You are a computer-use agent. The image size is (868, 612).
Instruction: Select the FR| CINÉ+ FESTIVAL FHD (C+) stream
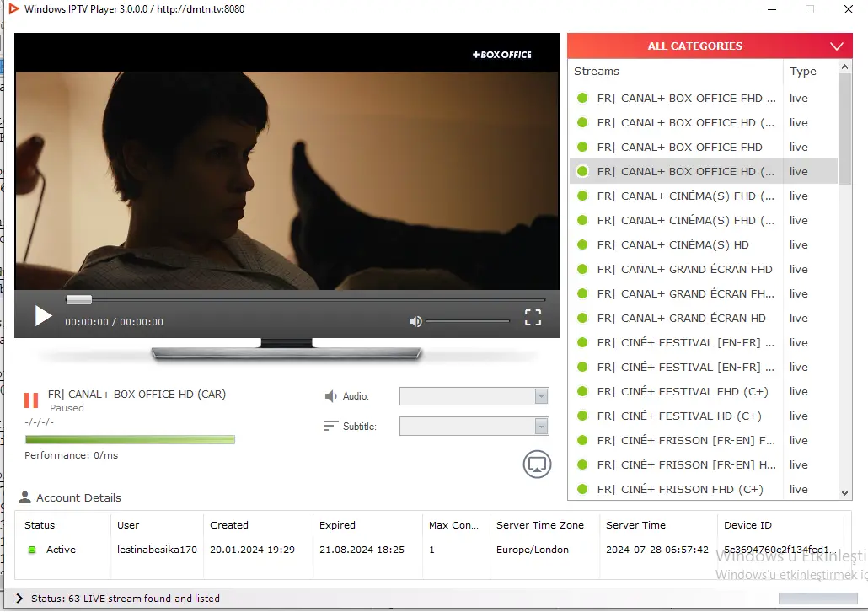point(683,392)
